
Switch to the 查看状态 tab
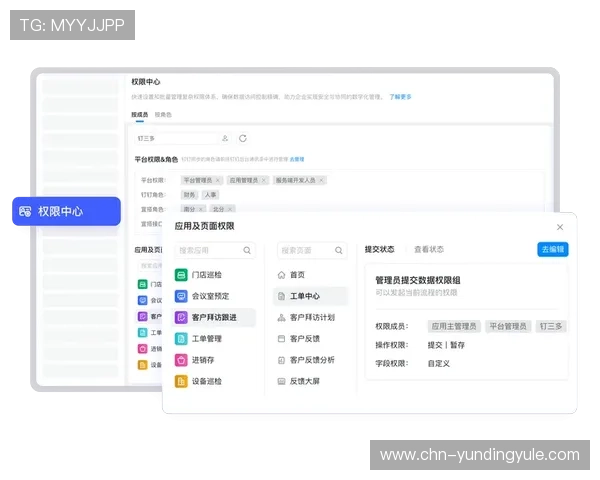(429, 250)
